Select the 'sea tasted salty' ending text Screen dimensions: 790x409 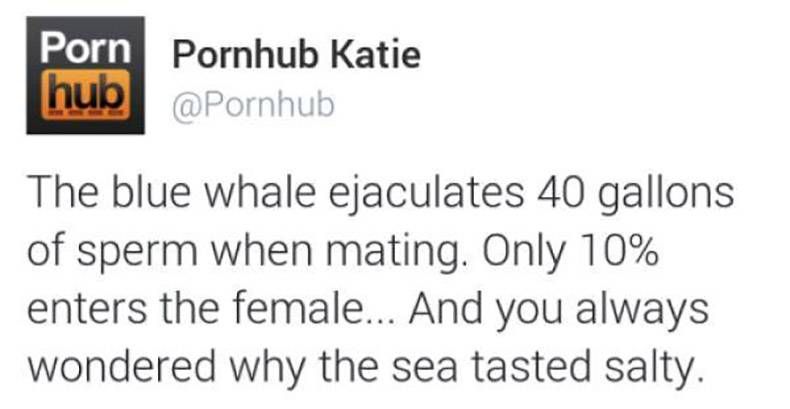547,369
